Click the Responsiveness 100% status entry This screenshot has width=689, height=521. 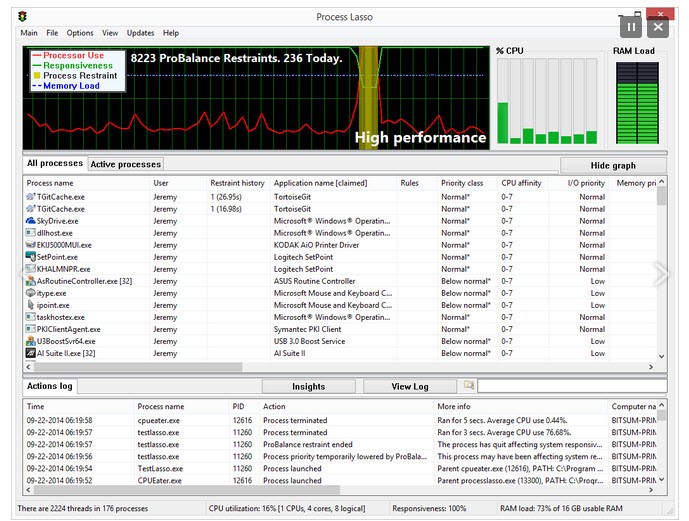coord(429,509)
